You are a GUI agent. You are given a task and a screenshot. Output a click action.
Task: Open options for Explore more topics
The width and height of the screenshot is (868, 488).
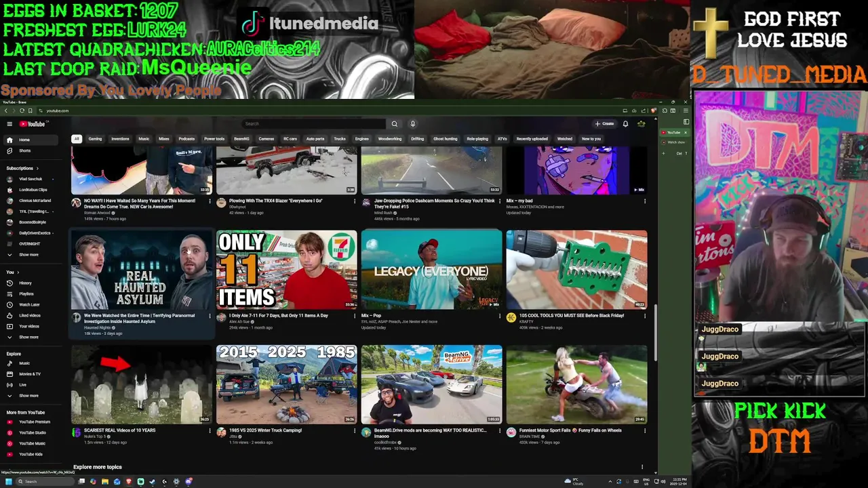pyautogui.click(x=642, y=467)
